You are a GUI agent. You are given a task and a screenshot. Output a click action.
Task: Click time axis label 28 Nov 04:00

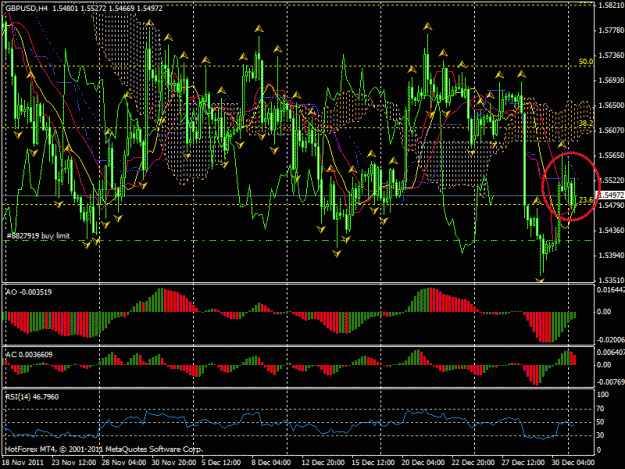124,463
